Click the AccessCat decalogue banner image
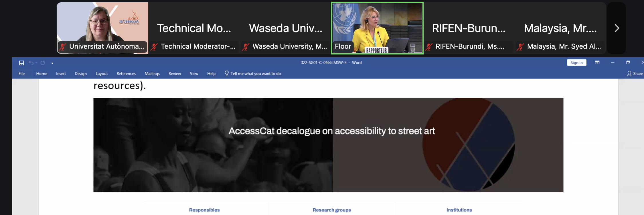 click(328, 145)
